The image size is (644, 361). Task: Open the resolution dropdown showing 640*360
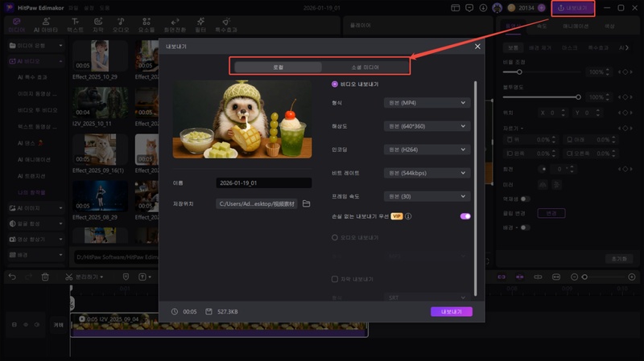[427, 126]
